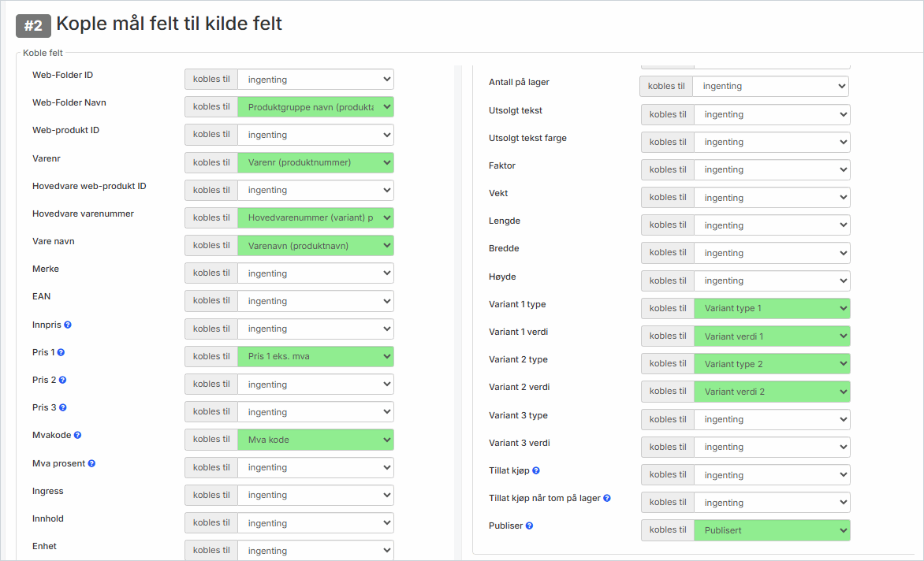This screenshot has width=924, height=561.
Task: Open the Hovedvare varenummer dropdown
Action: pos(315,217)
